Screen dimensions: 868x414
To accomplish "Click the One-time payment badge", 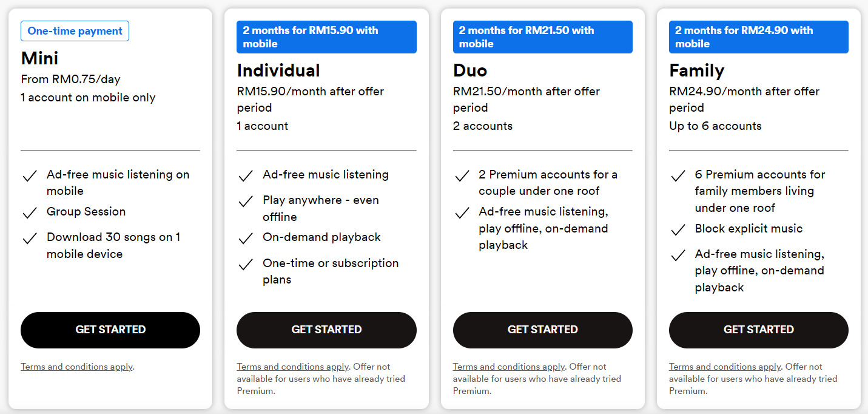I will pyautogui.click(x=75, y=31).
